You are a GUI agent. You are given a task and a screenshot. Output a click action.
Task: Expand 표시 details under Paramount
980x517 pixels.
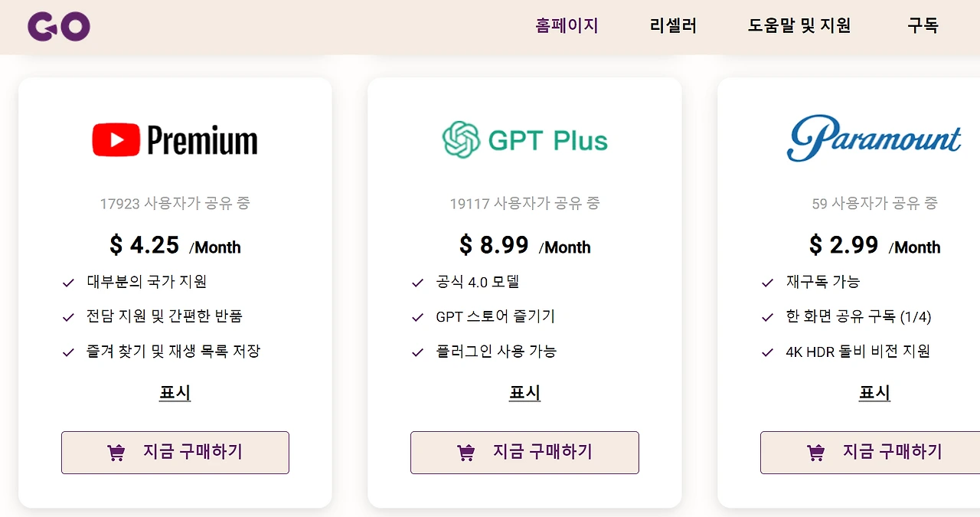(x=874, y=393)
